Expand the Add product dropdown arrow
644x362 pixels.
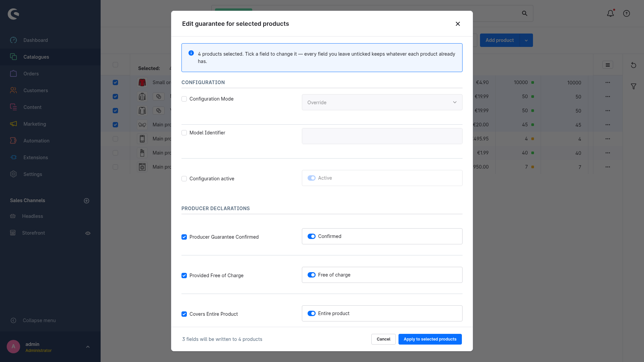tap(526, 40)
